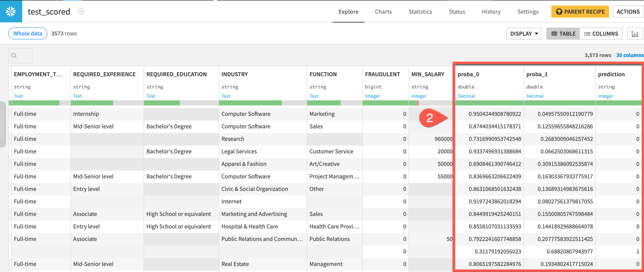The height and width of the screenshot is (272, 644).
Task: Click the Decimal meaning under proba_1
Action: (x=534, y=96)
